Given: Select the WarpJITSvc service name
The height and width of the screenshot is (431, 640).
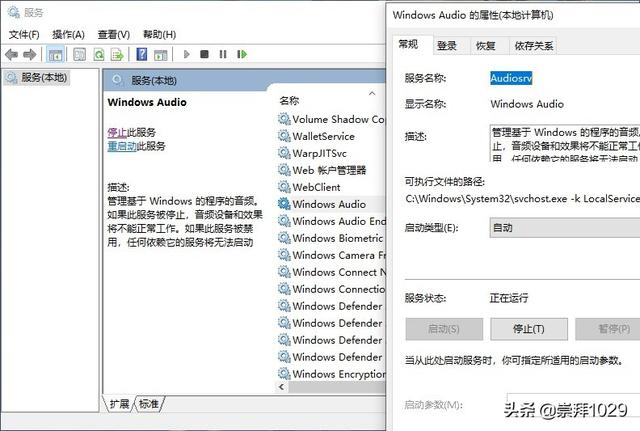Looking at the screenshot, I should [x=320, y=153].
